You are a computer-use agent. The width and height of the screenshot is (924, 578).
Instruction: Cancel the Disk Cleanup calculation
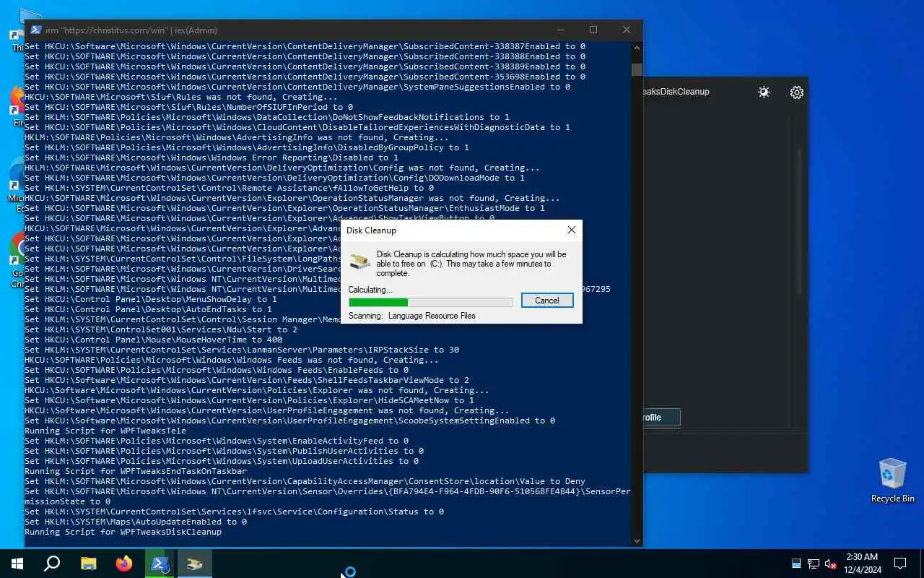coord(546,301)
